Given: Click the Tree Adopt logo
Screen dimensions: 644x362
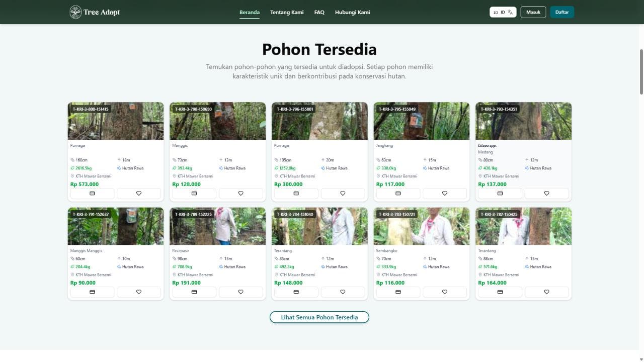Looking at the screenshot, I should click(95, 12).
